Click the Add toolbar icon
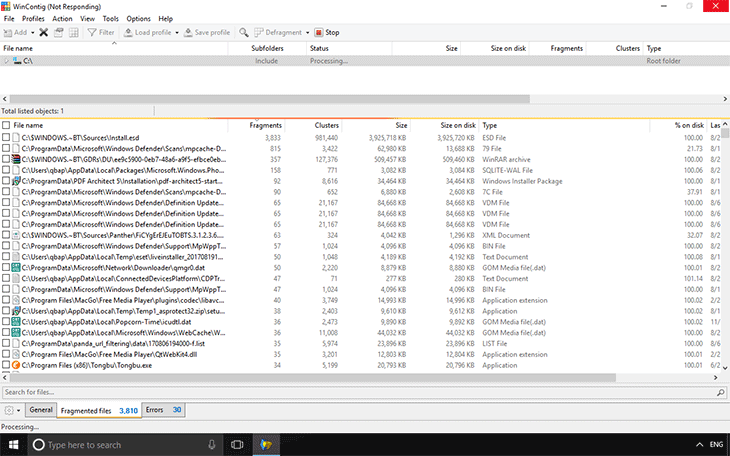The width and height of the screenshot is (730, 456). pos(15,33)
